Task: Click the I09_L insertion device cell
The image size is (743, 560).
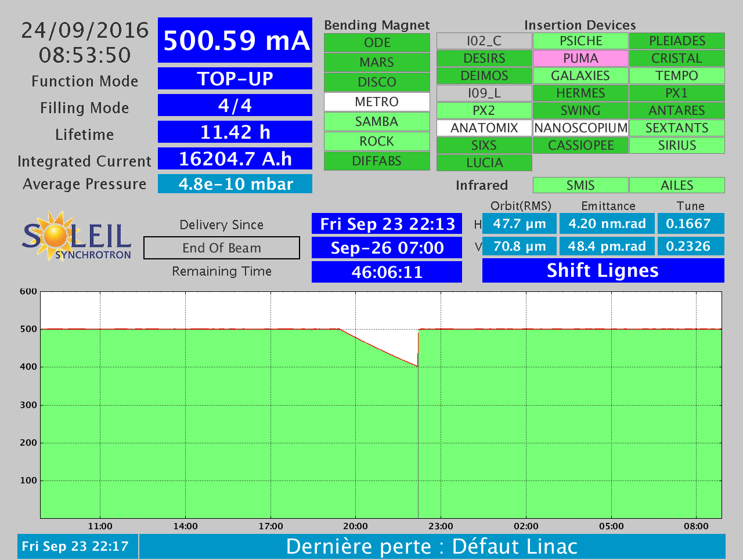Action: (484, 93)
